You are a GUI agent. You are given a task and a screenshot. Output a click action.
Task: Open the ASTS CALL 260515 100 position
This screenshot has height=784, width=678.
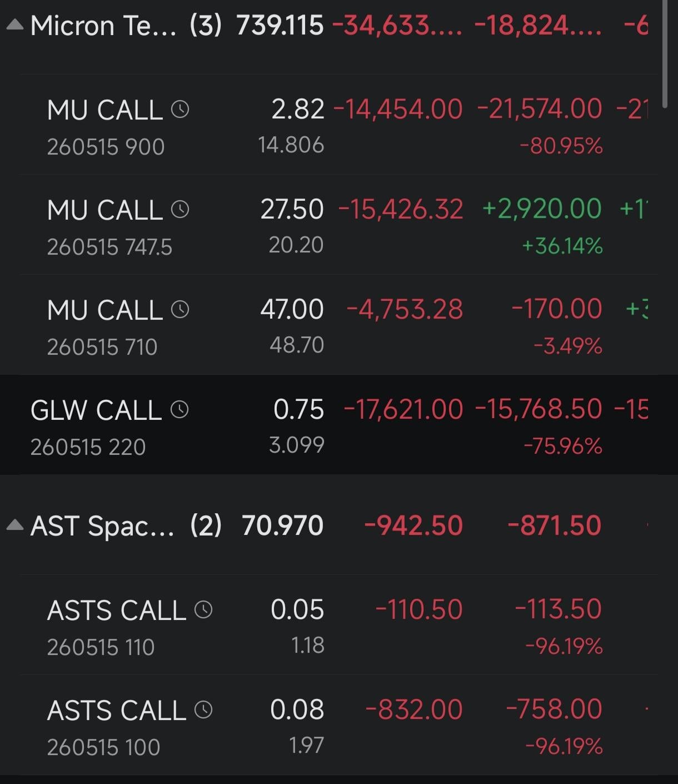(x=339, y=725)
